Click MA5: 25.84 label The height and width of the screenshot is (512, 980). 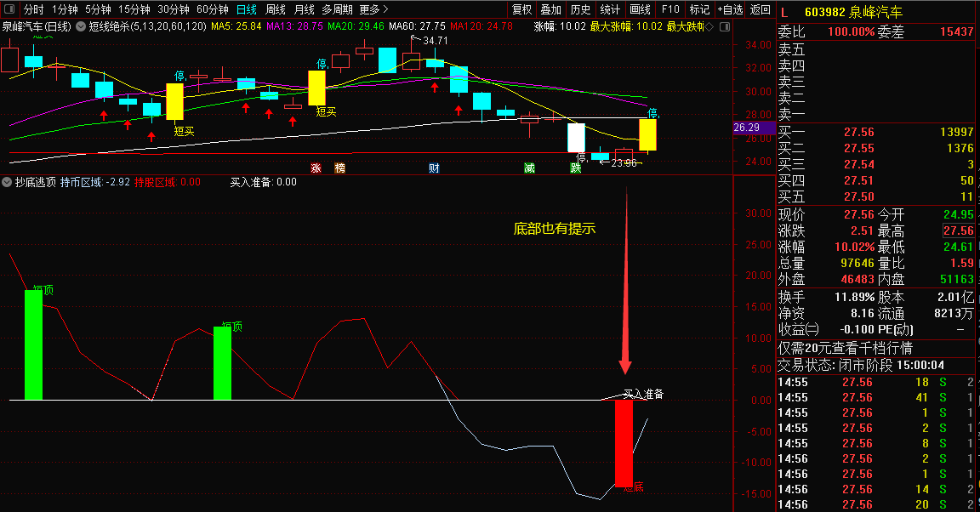coord(236,27)
